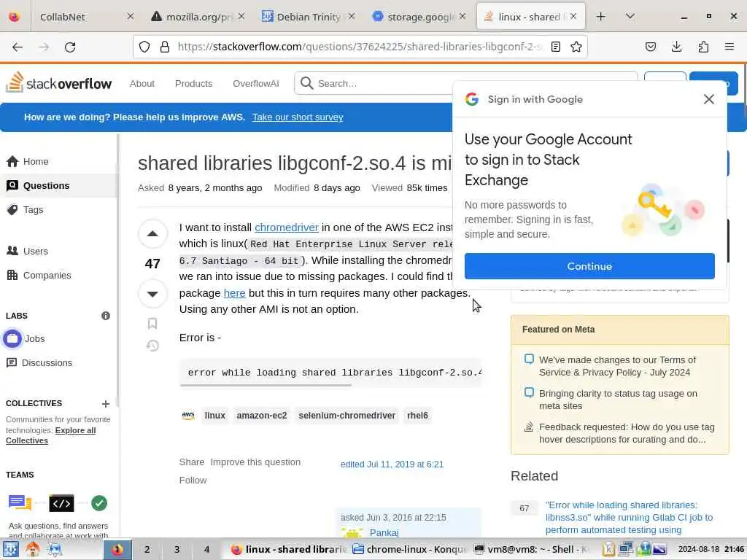Open the amazon-ec2 tag
This screenshot has width=747, height=560.
pos(262,416)
